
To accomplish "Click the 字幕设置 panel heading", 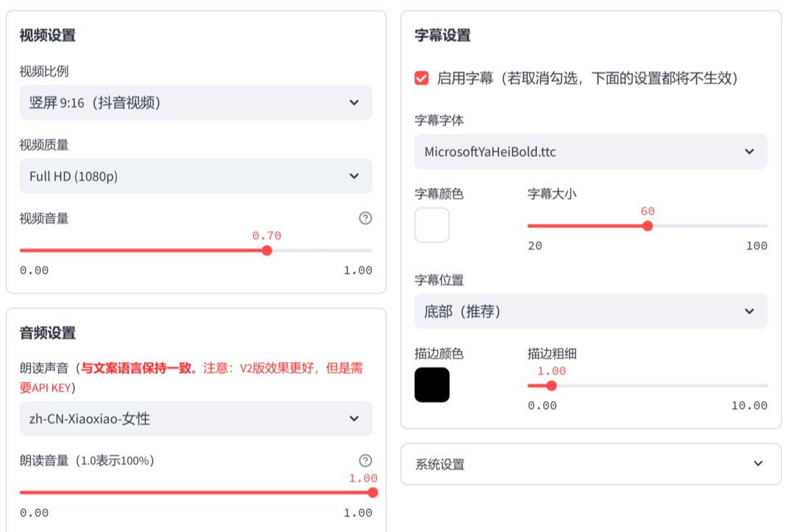I will (x=442, y=35).
